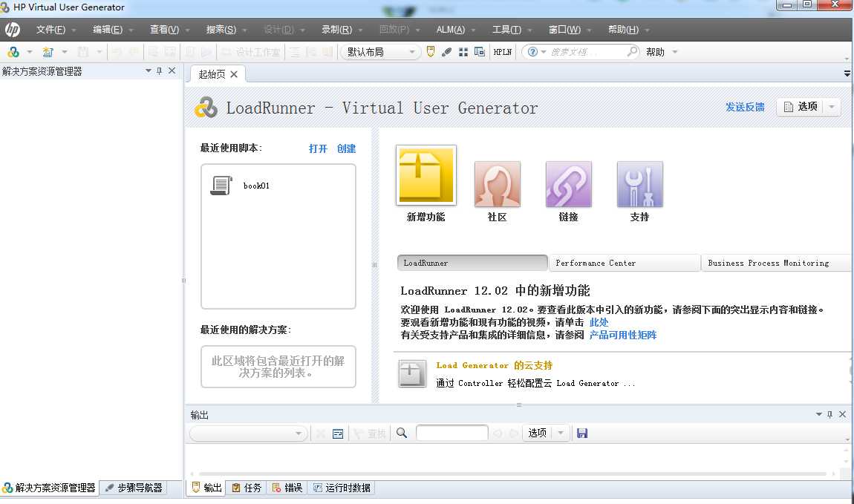854x504 pixels.
Task: Open the 编辑(E) menu
Action: tap(108, 30)
